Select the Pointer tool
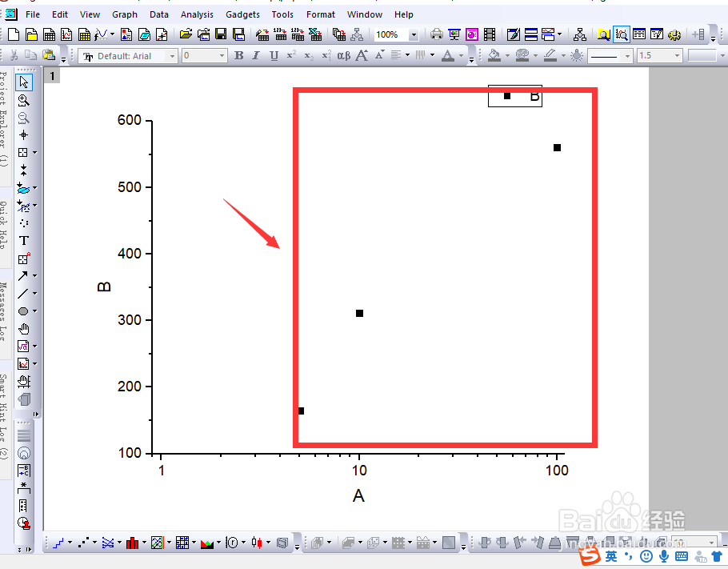 [x=24, y=82]
